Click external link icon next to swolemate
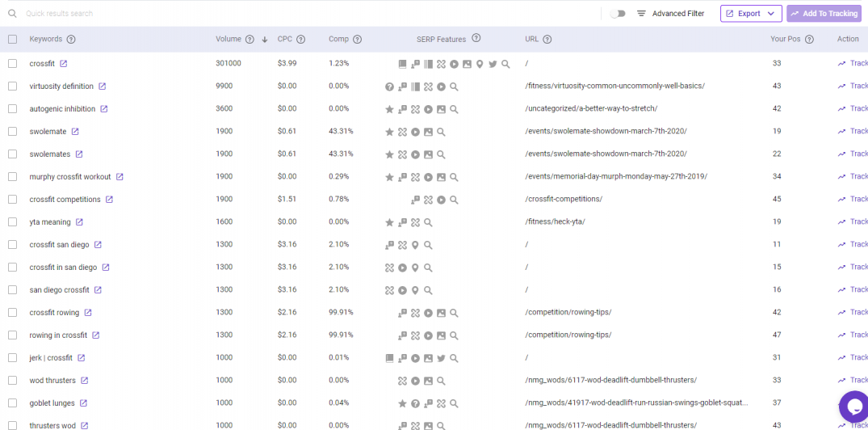868x430 pixels. coord(75,131)
